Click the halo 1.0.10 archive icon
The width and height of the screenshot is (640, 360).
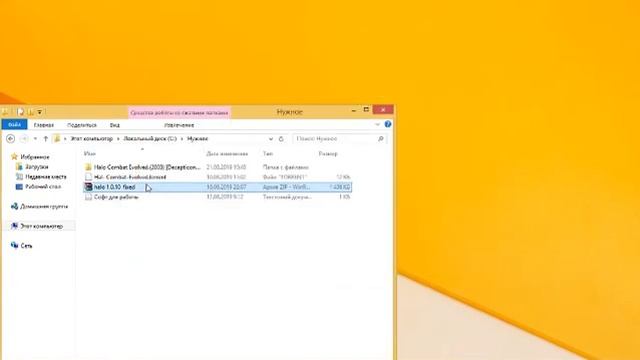(x=88, y=187)
